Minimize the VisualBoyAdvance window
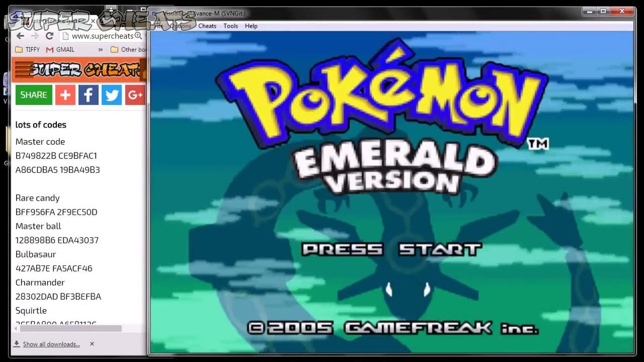Screen dimensions: 644x362 (589, 11)
